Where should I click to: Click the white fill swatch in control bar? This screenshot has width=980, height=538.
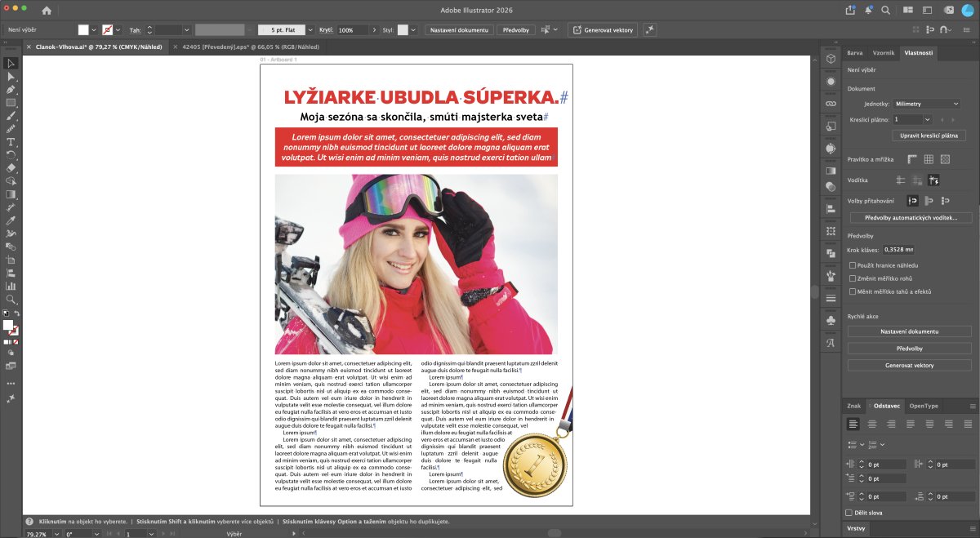83,29
